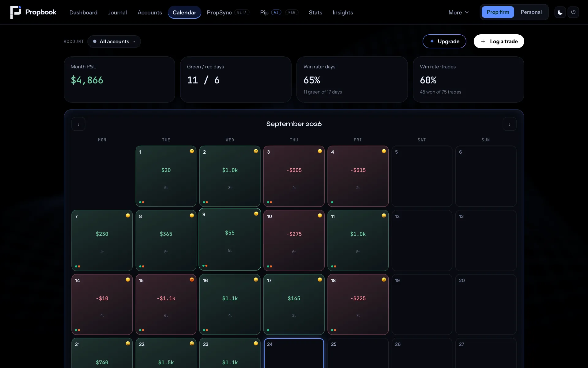This screenshot has width=588, height=368.
Task: Click the power logout icon
Action: pos(573,12)
